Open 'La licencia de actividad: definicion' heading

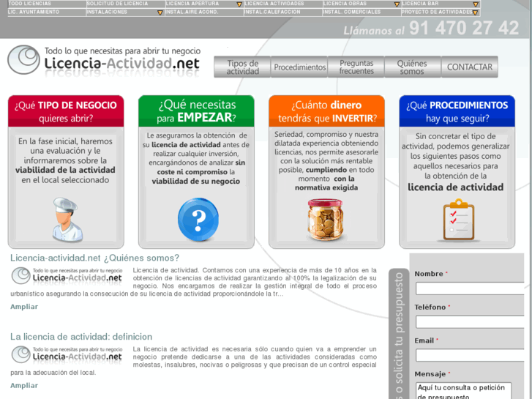(x=81, y=337)
